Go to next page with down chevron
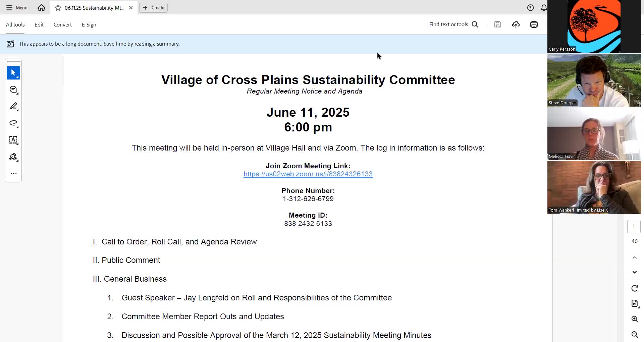Screen dimensions: 644x342 [x=635, y=272]
